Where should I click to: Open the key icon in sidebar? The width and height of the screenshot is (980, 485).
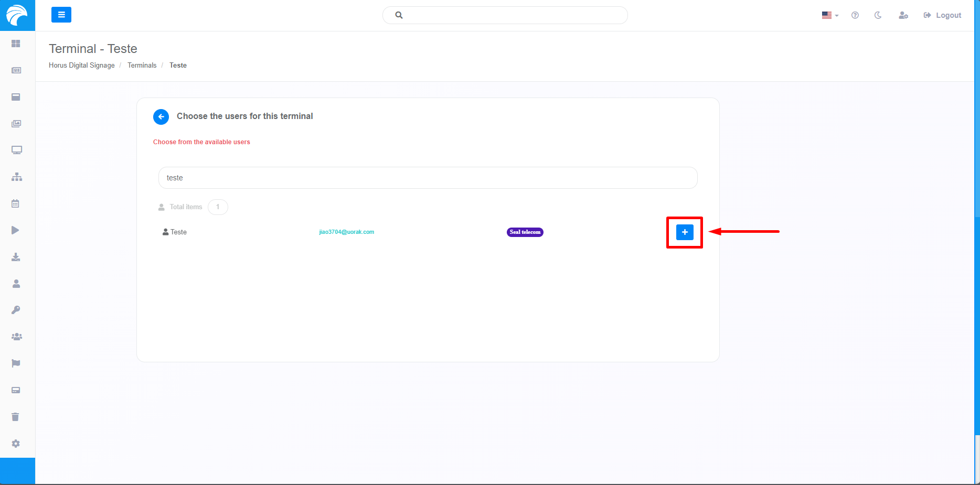pyautogui.click(x=16, y=310)
